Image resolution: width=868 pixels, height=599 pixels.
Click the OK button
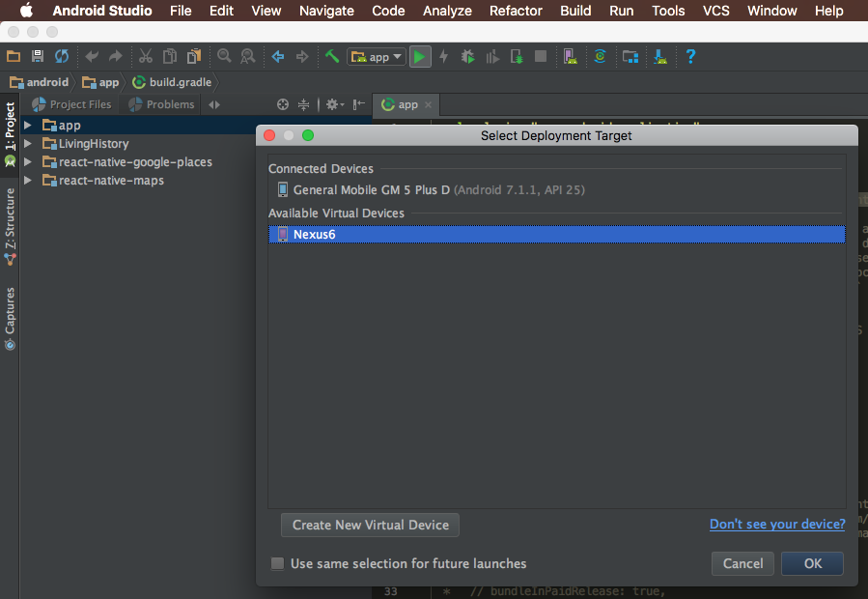tap(813, 563)
